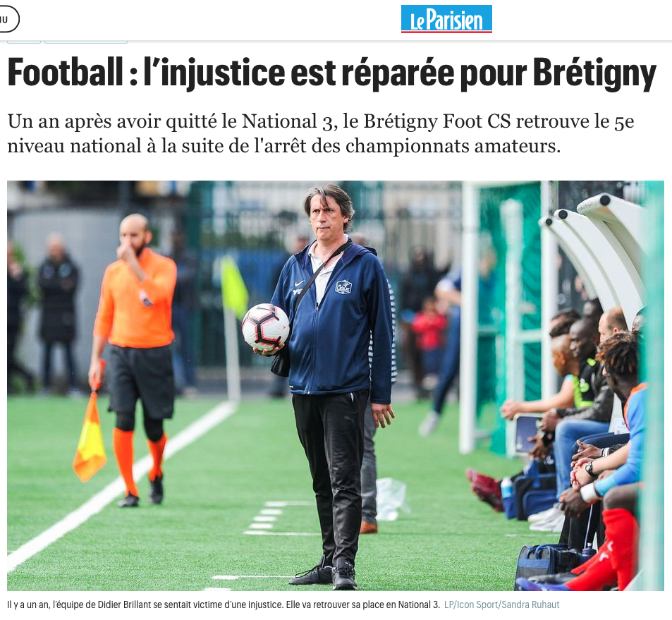Screen dimensions: 672x620
Task: Open the partially visible Menu button
Action: tap(8, 20)
